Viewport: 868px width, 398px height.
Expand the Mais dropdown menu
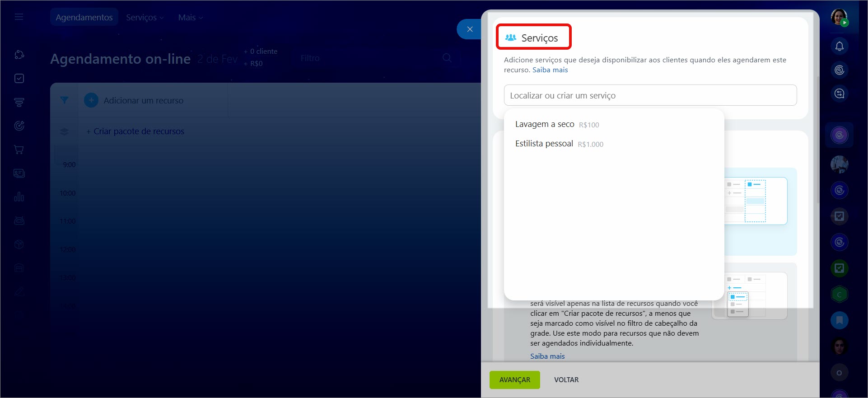190,18
